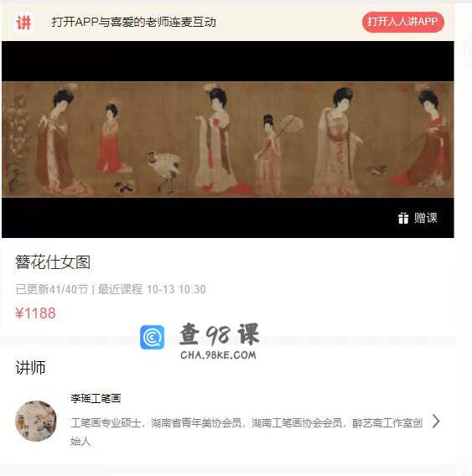Click the gift box icon

403,218
